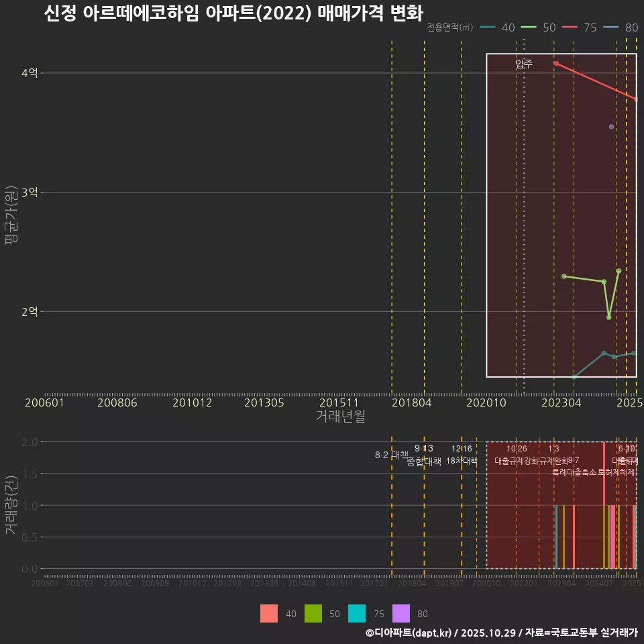
Task: Toggle the 80 series in the top legend
Action: (623, 28)
